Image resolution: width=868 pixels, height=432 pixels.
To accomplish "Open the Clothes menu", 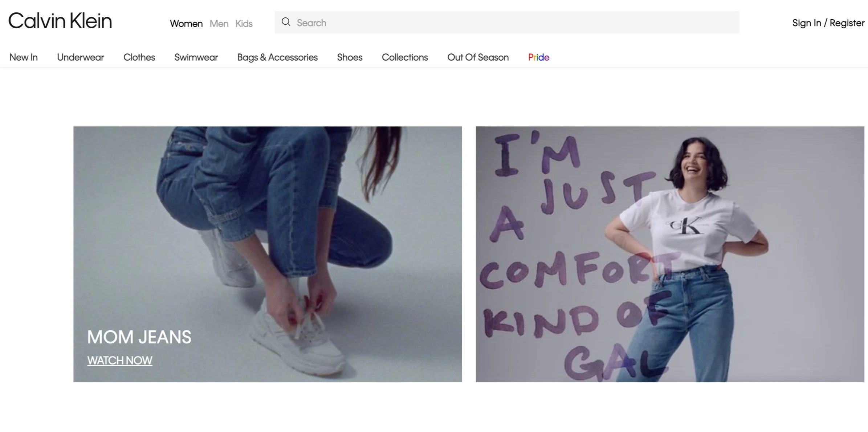I will pos(139,57).
